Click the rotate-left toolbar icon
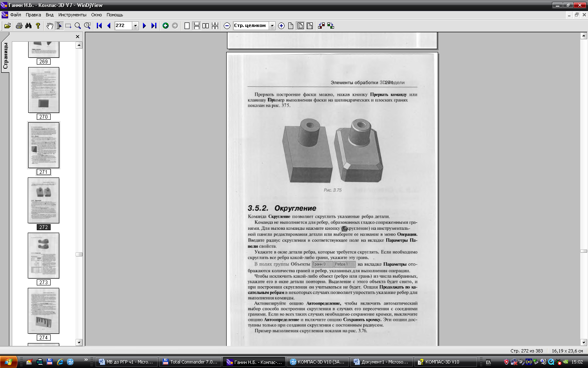Image resolution: width=588 pixels, height=368 pixels. (321, 26)
